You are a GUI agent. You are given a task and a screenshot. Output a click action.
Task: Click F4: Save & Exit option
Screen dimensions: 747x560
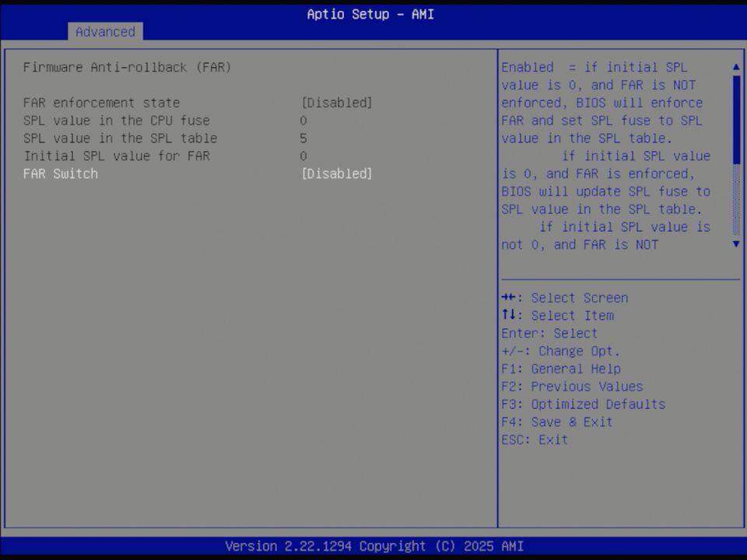(558, 422)
